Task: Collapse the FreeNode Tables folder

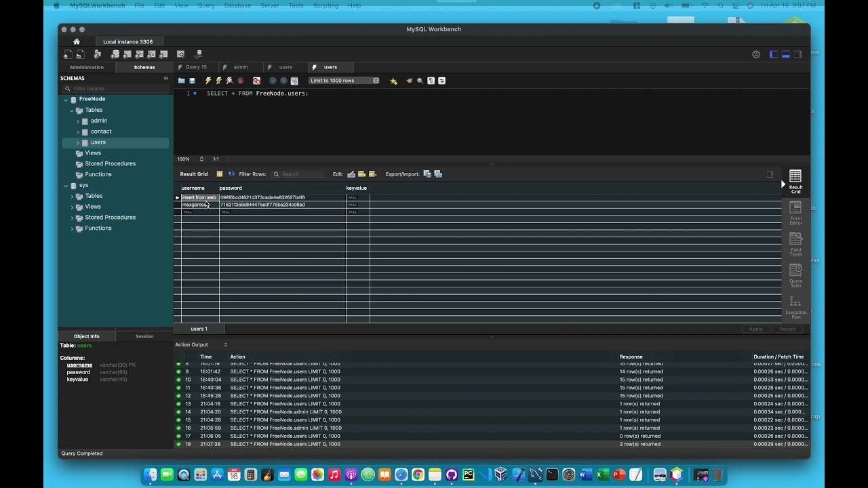Action: click(71, 110)
